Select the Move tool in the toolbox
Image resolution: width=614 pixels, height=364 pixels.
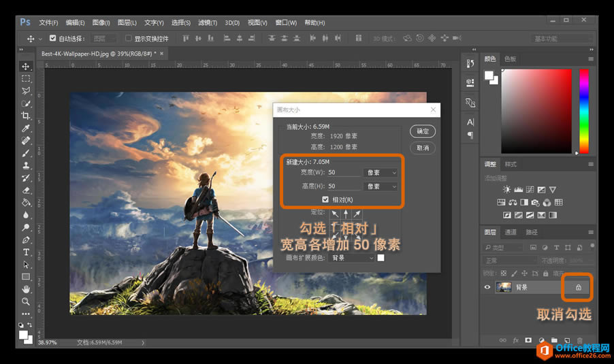pyautogui.click(x=26, y=67)
